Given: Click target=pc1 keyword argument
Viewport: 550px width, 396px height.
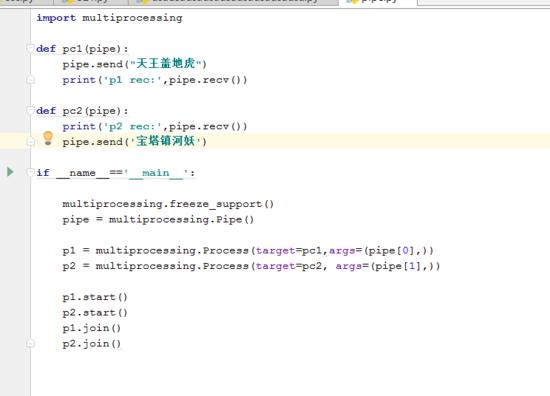Looking at the screenshot, I should coord(288,250).
